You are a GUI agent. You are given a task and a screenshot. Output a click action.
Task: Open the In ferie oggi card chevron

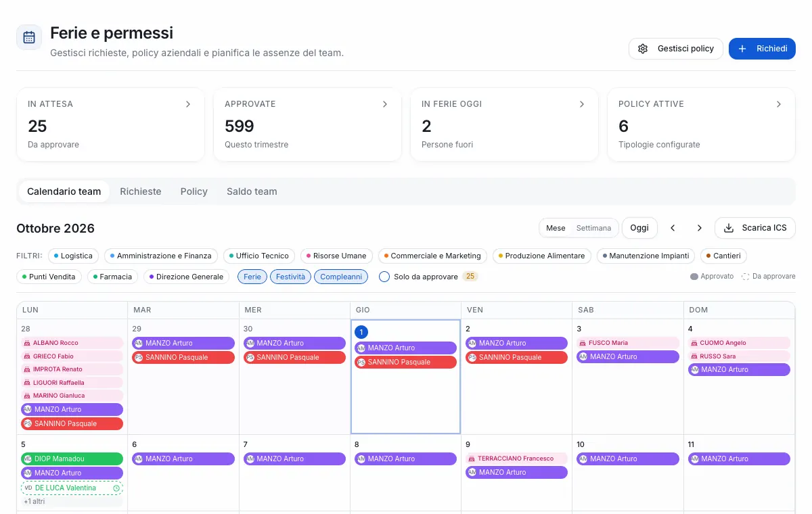(x=582, y=104)
